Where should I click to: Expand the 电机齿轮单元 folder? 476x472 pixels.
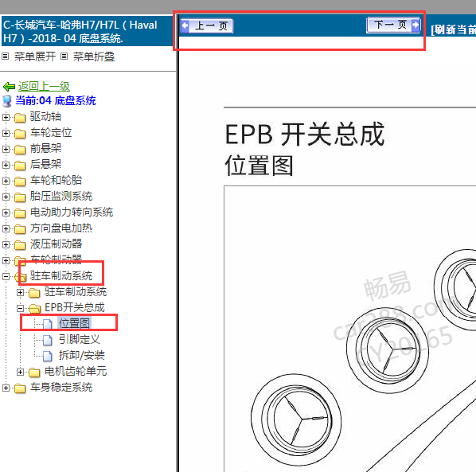(x=21, y=372)
